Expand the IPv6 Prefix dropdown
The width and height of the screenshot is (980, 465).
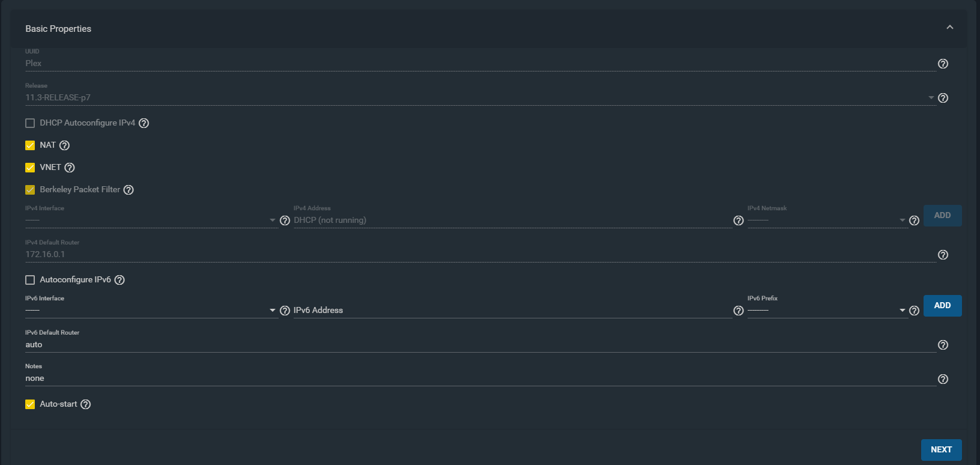[826, 311]
